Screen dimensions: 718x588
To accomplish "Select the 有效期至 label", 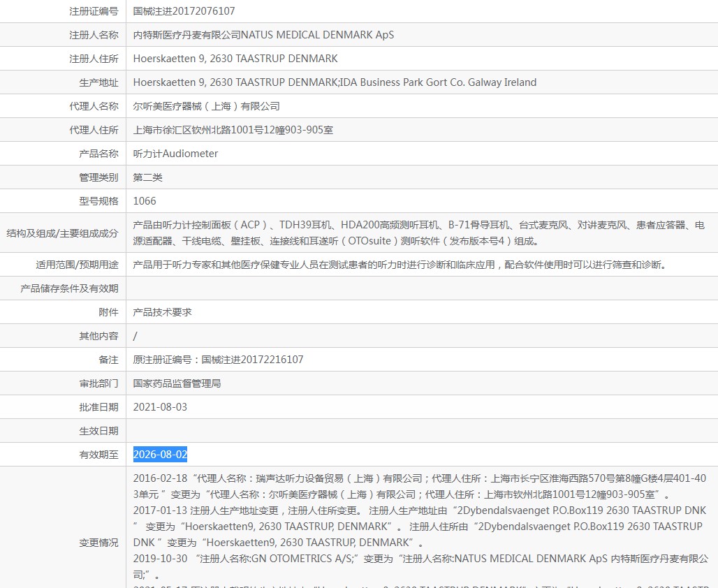I will click(x=98, y=455).
